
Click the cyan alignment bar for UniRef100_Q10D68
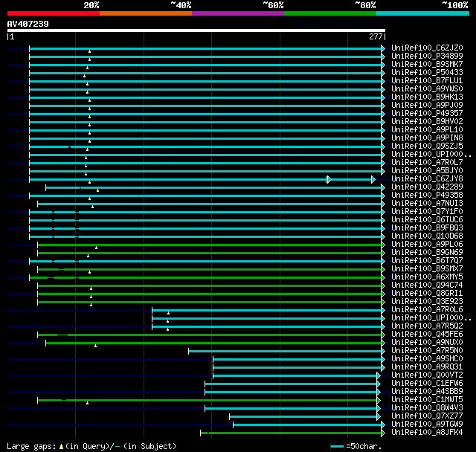click(x=205, y=237)
